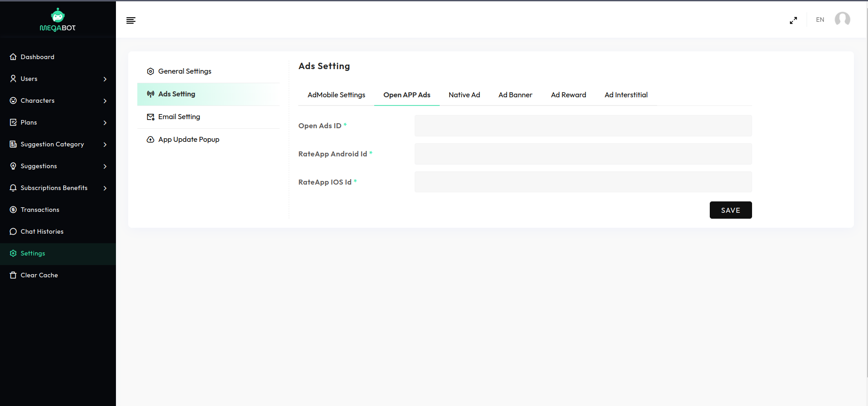This screenshot has width=868, height=406.
Task: Open Chat Histories page
Action: coord(58,231)
